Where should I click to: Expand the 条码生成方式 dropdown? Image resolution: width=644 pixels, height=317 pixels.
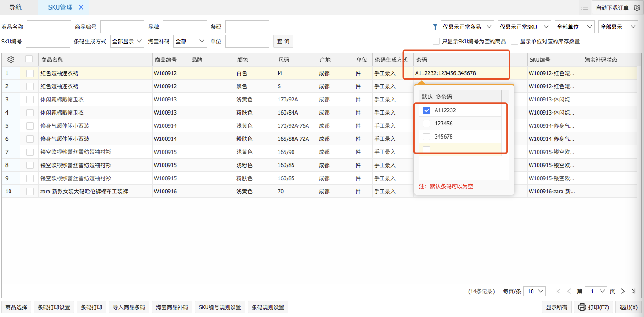tap(127, 41)
